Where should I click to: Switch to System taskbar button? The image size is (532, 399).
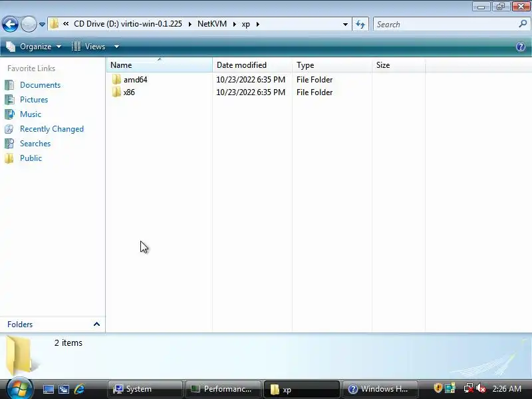pyautogui.click(x=145, y=389)
